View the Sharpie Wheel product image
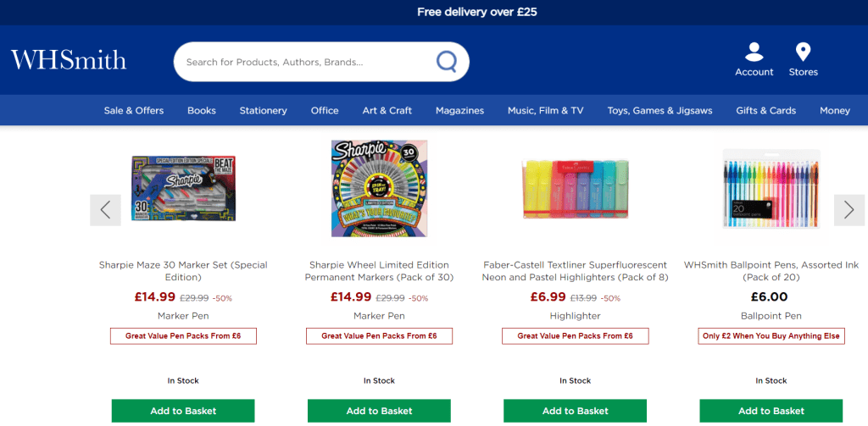This screenshot has width=868, height=426. [379, 188]
